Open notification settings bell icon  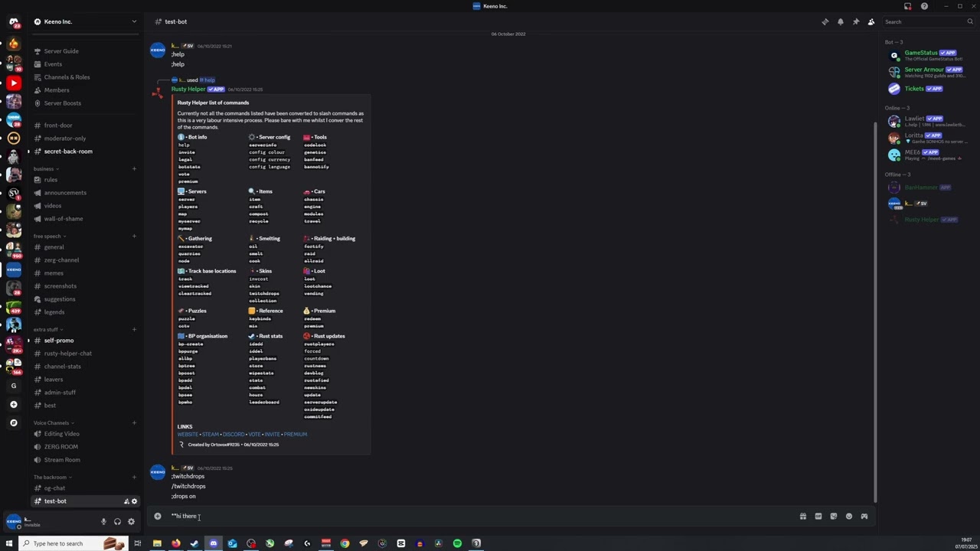(841, 21)
